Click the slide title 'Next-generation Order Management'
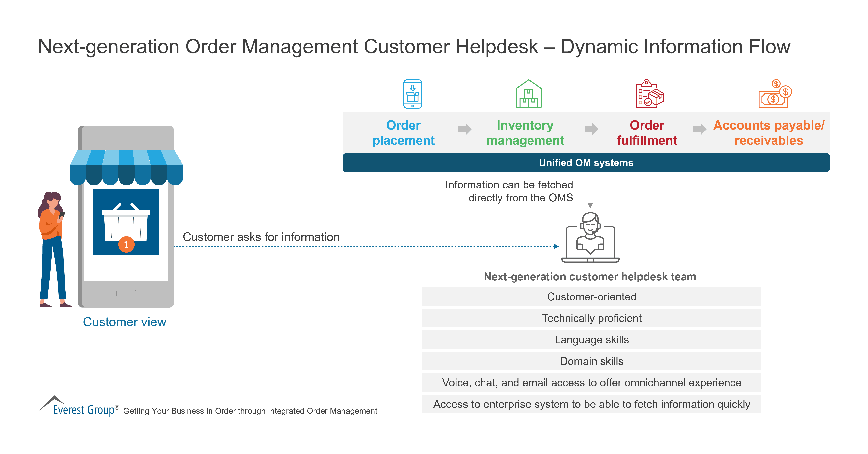This screenshot has width=868, height=454. tap(414, 47)
